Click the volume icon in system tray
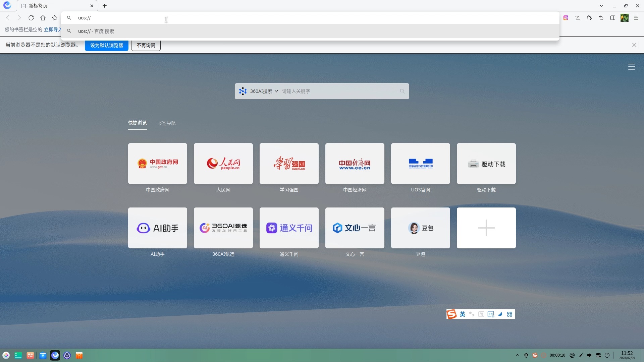Image resolution: width=644 pixels, height=362 pixels. coord(590,355)
